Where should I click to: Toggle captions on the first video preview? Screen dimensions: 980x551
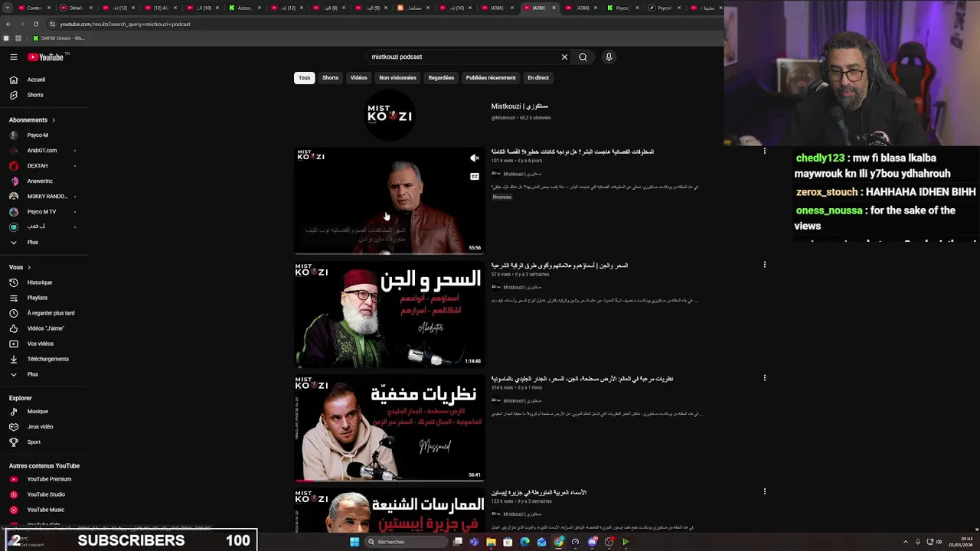coord(475,177)
